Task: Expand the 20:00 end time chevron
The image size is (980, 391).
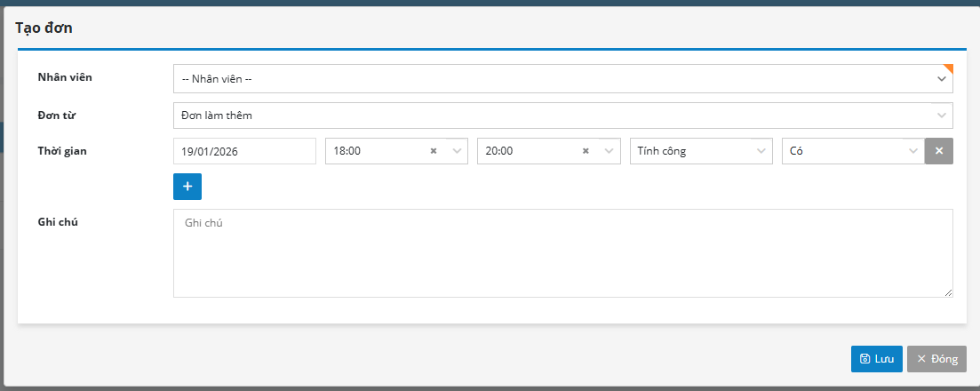Action: coord(610,151)
